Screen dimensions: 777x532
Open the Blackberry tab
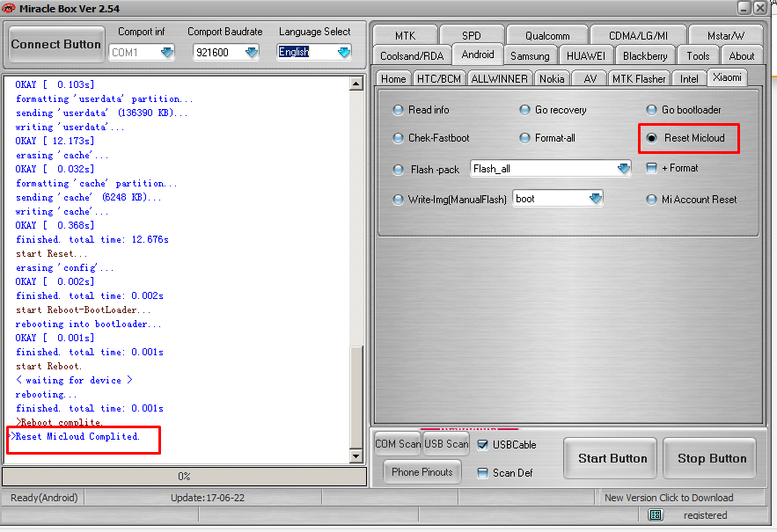pos(645,56)
